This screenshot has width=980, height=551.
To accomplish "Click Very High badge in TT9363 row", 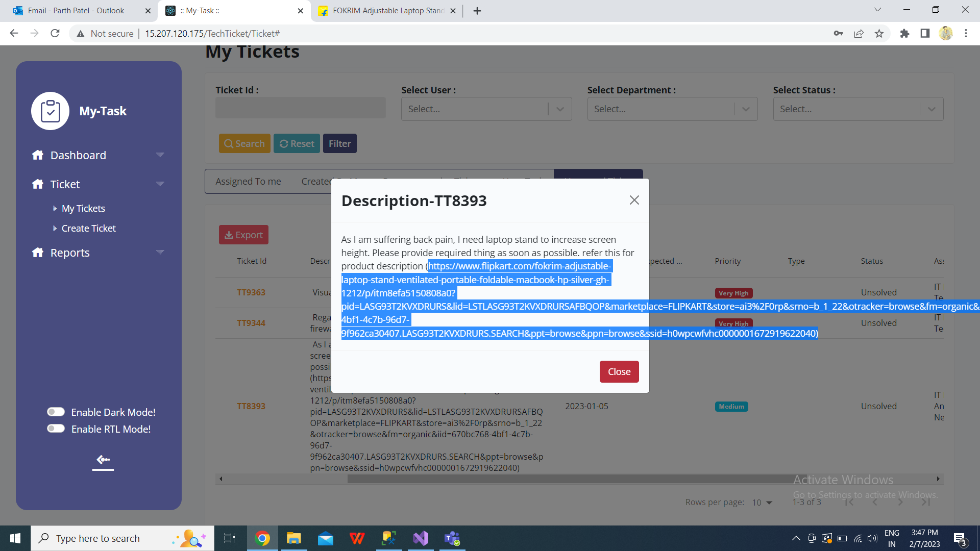I will (x=733, y=293).
